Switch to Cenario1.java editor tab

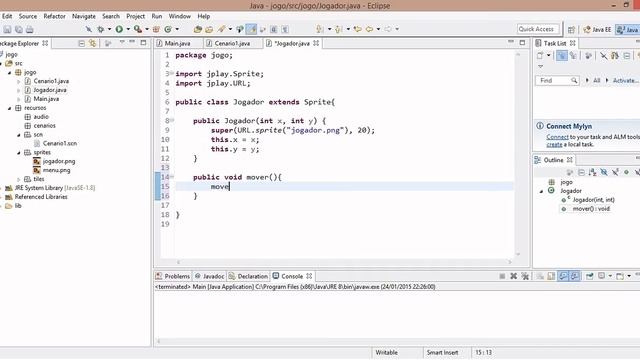pyautogui.click(x=233, y=43)
